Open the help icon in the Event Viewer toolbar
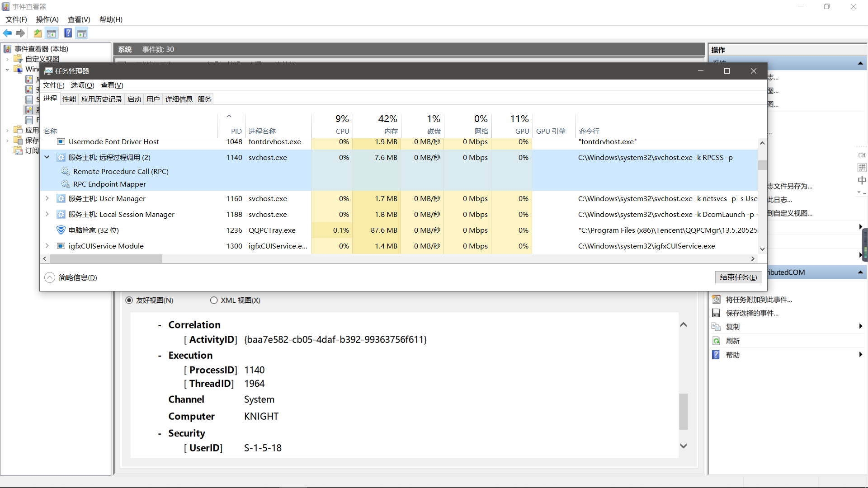 click(x=68, y=33)
